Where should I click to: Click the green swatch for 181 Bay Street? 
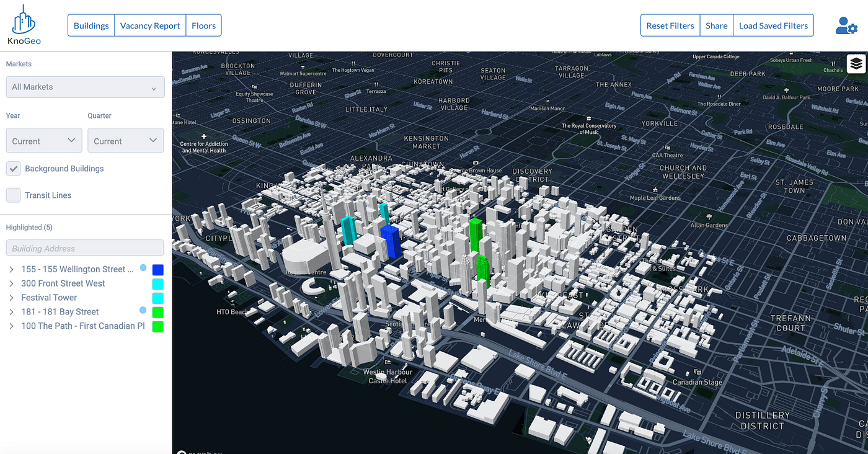tap(158, 313)
